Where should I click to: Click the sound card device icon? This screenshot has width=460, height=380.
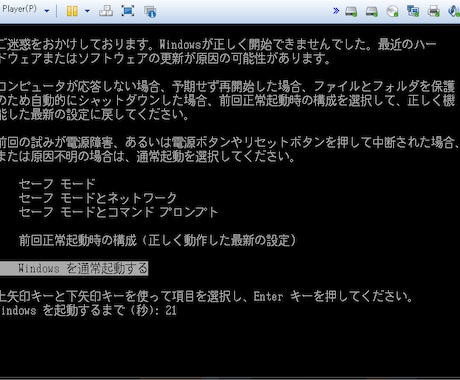[x=454, y=11]
